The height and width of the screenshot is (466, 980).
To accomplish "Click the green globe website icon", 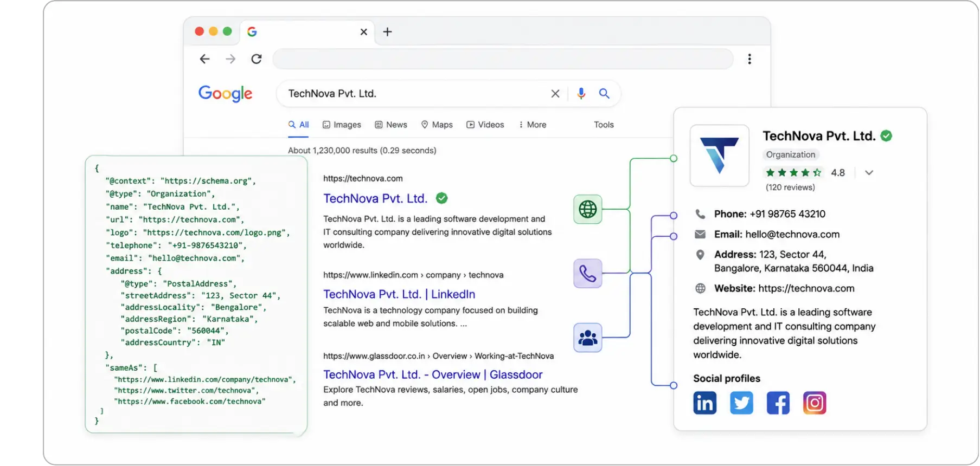I will click(588, 209).
